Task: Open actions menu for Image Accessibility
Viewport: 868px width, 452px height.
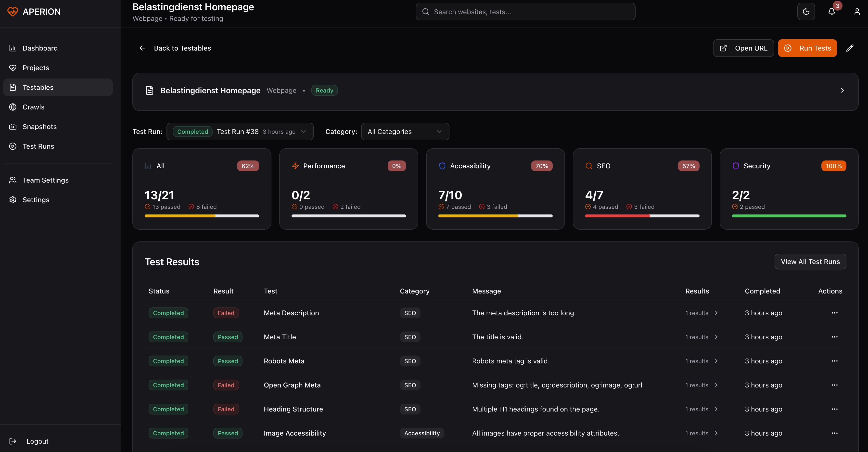Action: coord(834,433)
